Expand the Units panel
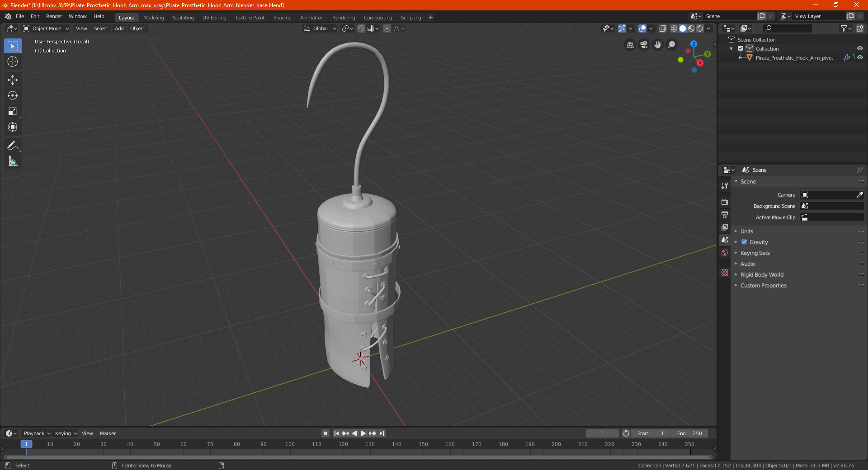Image resolution: width=868 pixels, height=470 pixels. (x=746, y=231)
